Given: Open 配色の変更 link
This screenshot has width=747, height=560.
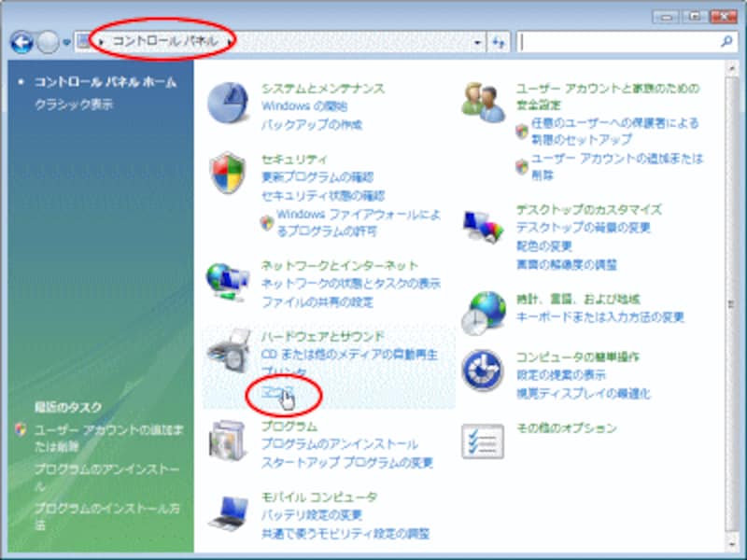Looking at the screenshot, I should [x=544, y=246].
